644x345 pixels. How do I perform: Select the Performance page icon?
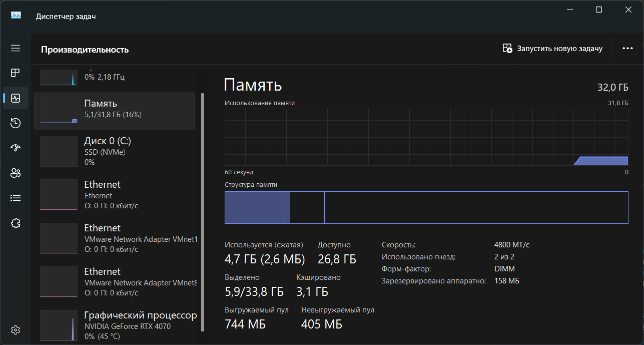[16, 98]
